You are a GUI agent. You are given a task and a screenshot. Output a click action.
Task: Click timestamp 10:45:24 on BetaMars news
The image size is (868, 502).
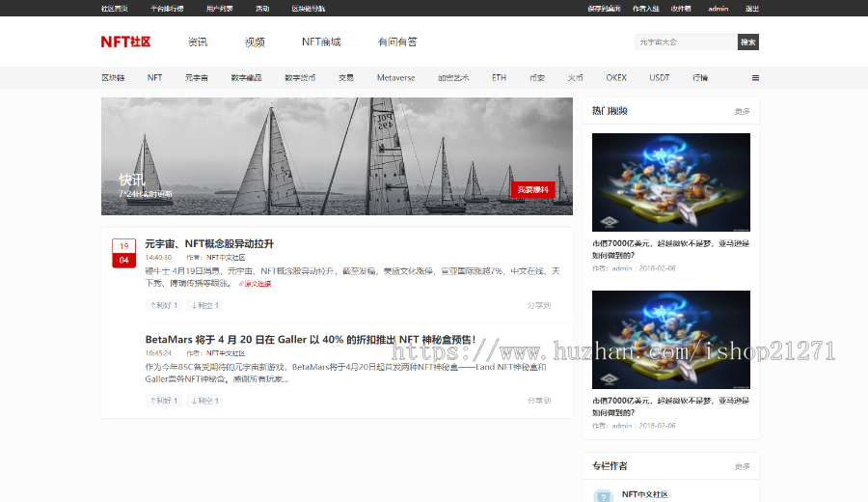pyautogui.click(x=158, y=353)
